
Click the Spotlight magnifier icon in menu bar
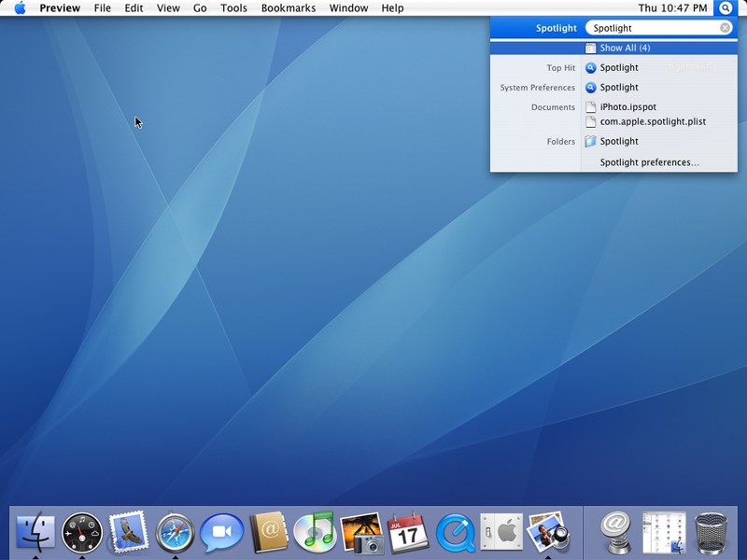pyautogui.click(x=726, y=8)
